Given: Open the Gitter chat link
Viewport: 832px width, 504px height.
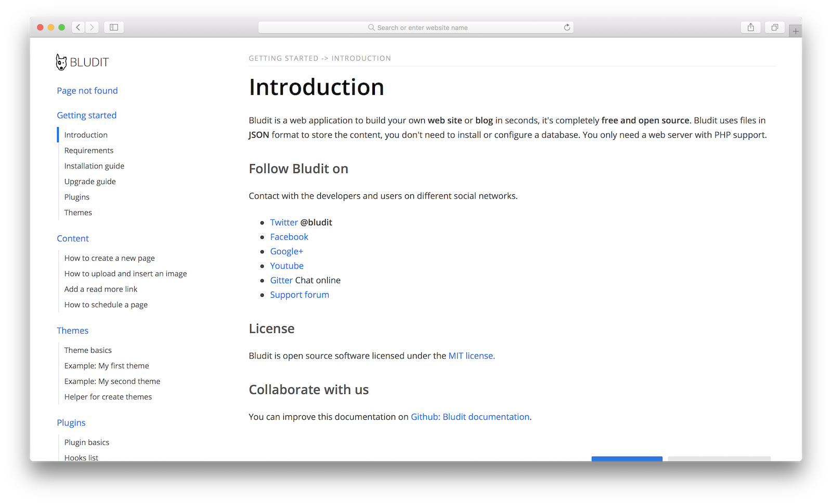Looking at the screenshot, I should (x=281, y=281).
